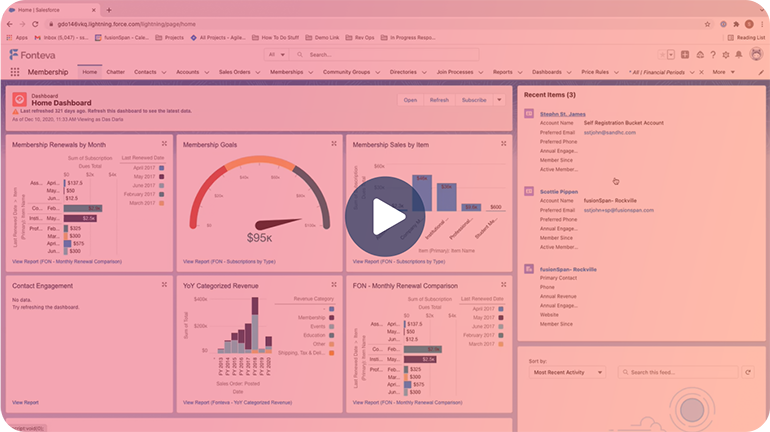The width and height of the screenshot is (770, 432).
Task: Click the Home Dashboard icon
Action: tap(20, 100)
